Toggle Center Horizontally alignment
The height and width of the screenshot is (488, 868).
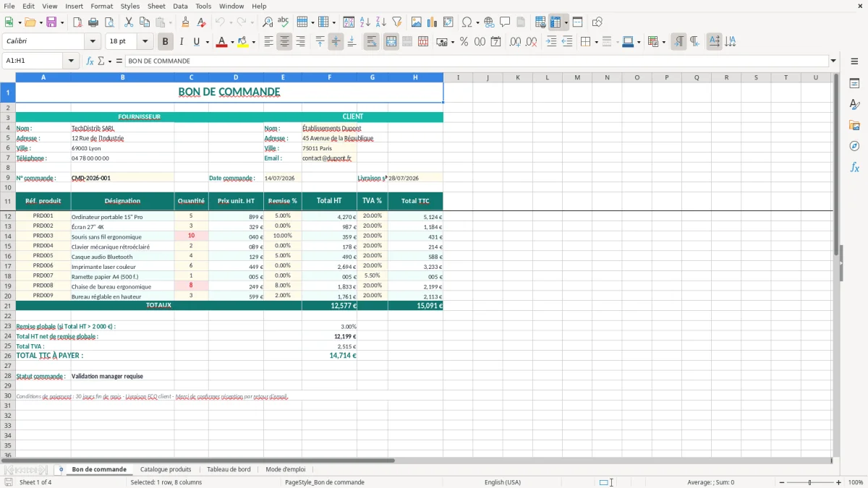tap(284, 42)
